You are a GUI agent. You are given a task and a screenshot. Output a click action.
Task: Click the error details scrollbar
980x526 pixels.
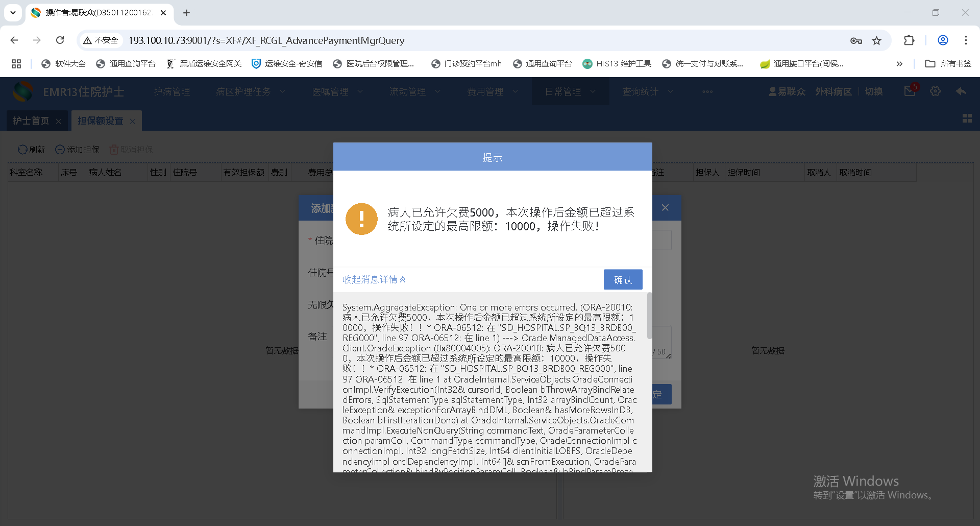point(649,316)
